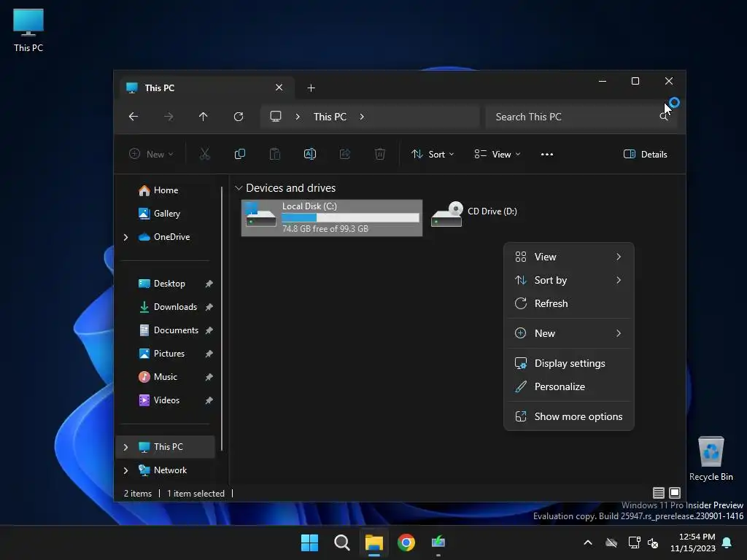Open Home in the navigation pane
This screenshot has width=747, height=560.
(x=166, y=190)
